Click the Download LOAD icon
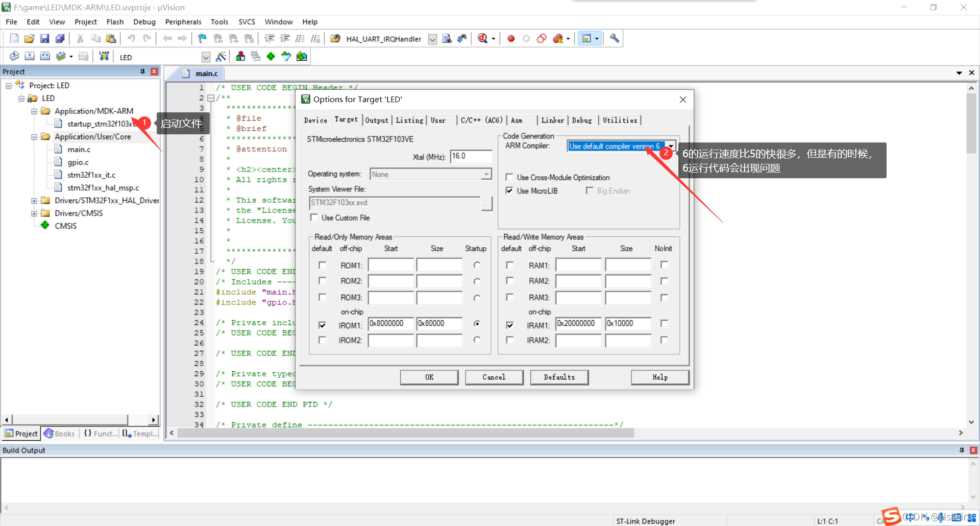The height and width of the screenshot is (526, 980). point(104,56)
